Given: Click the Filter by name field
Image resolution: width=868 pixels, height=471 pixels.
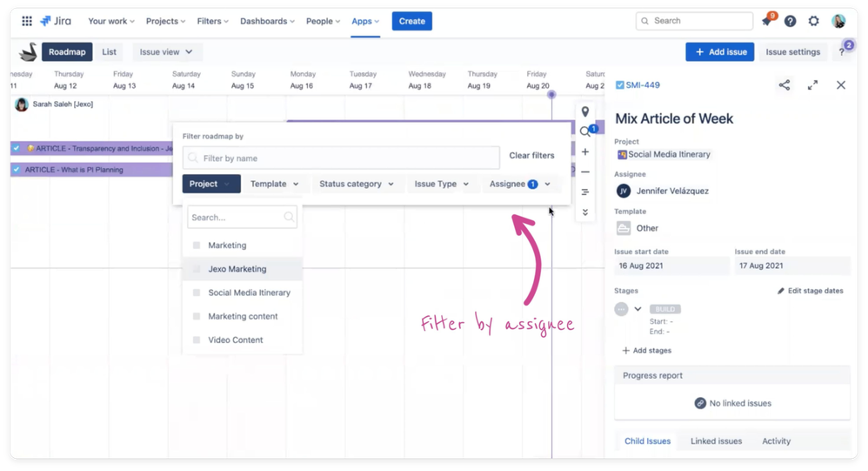Looking at the screenshot, I should coord(341,158).
